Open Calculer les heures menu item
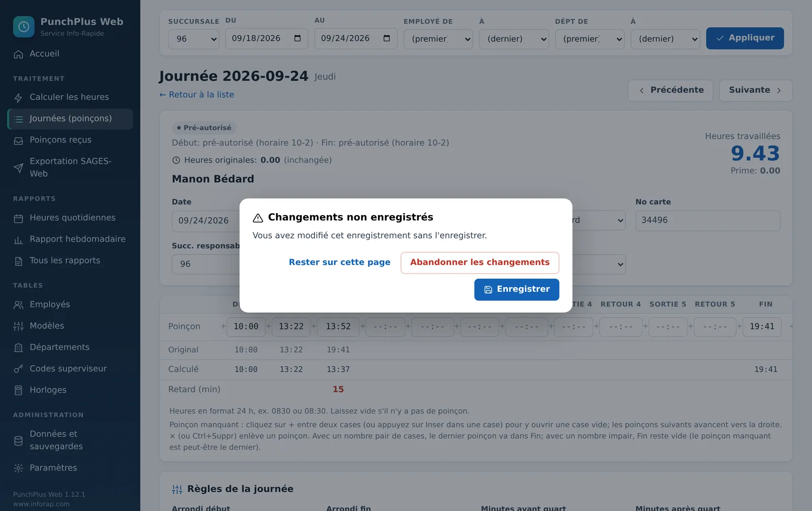This screenshot has height=511, width=812. pos(70,97)
